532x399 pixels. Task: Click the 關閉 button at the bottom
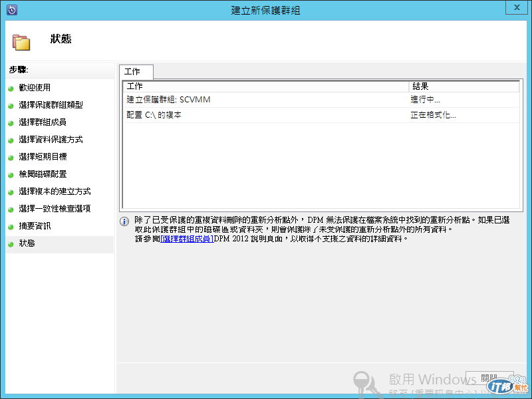[x=489, y=378]
